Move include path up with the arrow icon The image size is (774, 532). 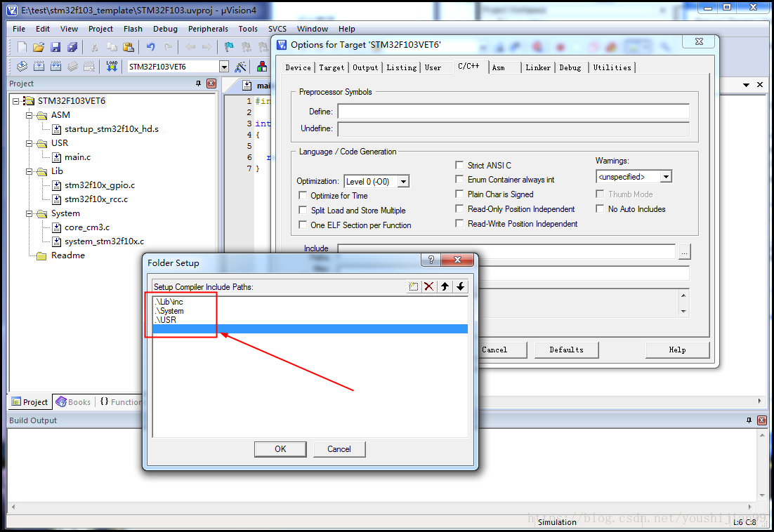445,286
